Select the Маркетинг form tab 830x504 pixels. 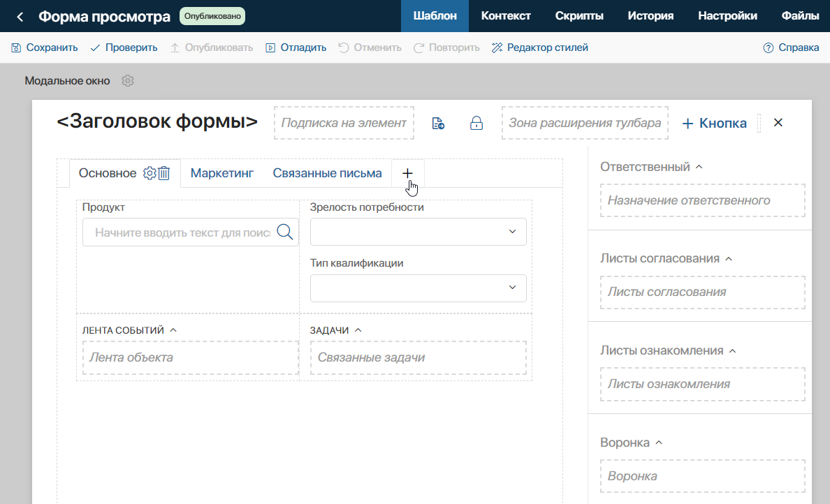(x=221, y=173)
